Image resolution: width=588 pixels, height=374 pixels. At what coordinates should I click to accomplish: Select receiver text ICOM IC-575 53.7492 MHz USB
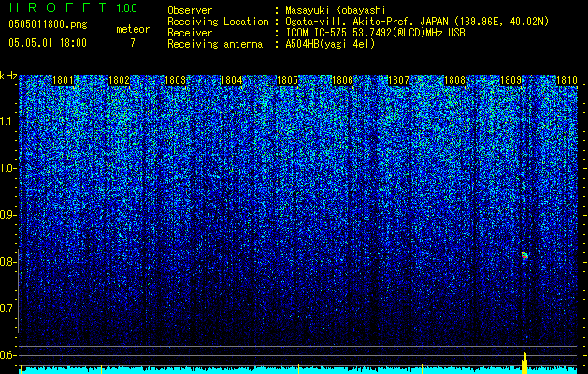coord(376,33)
